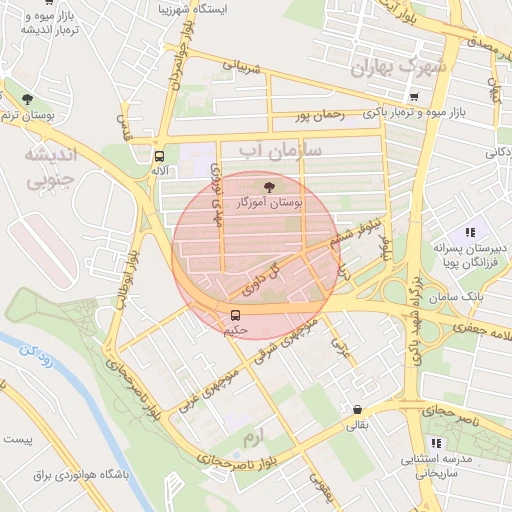This screenshot has height=512, width=512.
Task: Click the Alaleh bus stop icon
Action: 160,156
